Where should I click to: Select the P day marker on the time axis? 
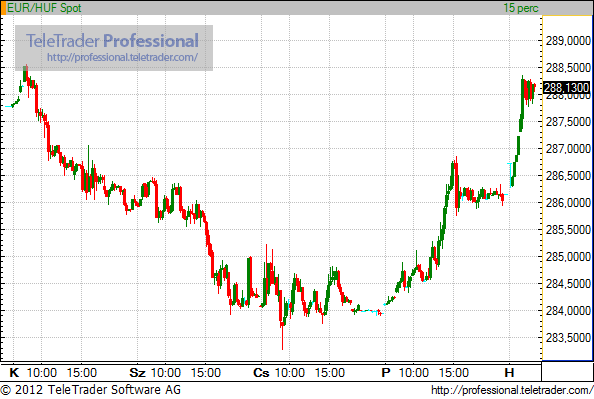386,372
